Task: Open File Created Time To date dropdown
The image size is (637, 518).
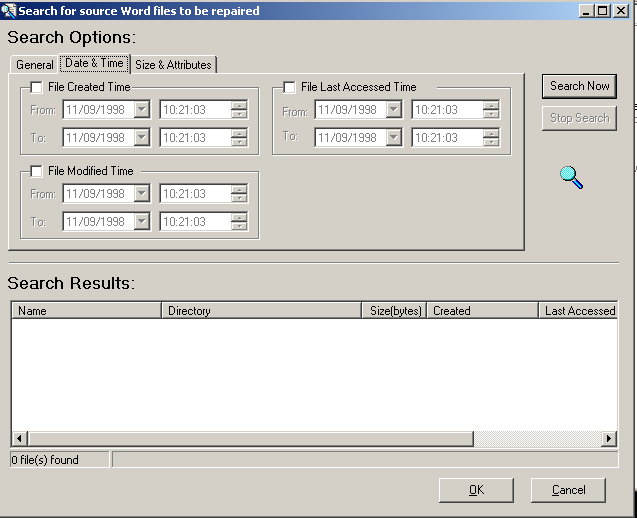Action: pyautogui.click(x=142, y=137)
